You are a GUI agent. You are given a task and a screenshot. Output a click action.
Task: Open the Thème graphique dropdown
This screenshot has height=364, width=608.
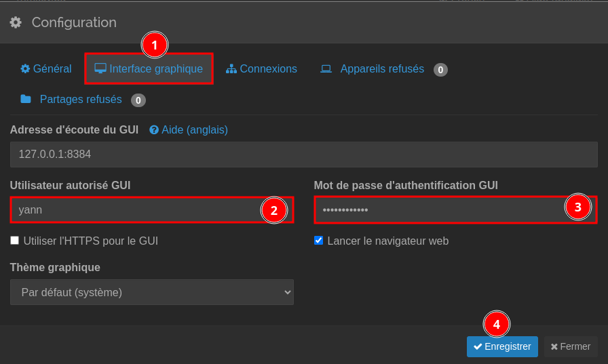[x=151, y=292]
